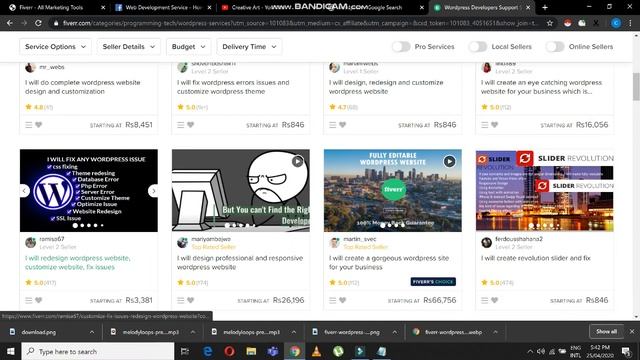
Task: Open the list menu on the Rs8,451 gig
Action: click(x=29, y=125)
